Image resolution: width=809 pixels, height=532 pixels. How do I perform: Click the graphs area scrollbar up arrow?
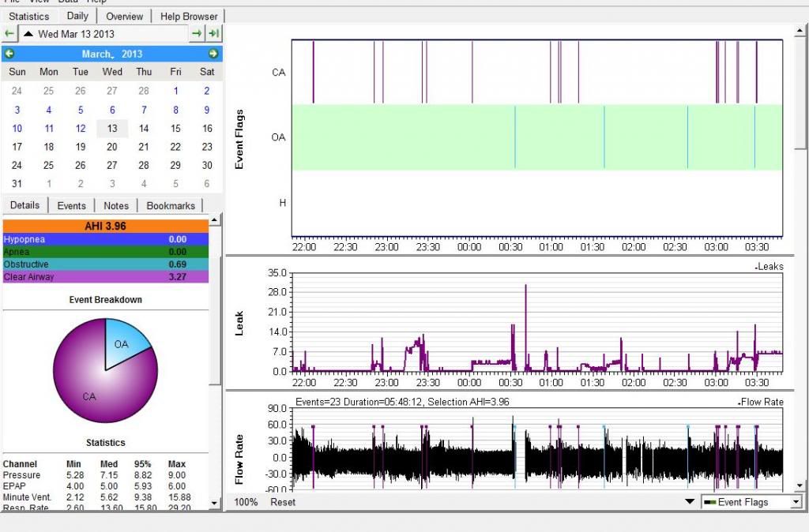tap(800, 32)
